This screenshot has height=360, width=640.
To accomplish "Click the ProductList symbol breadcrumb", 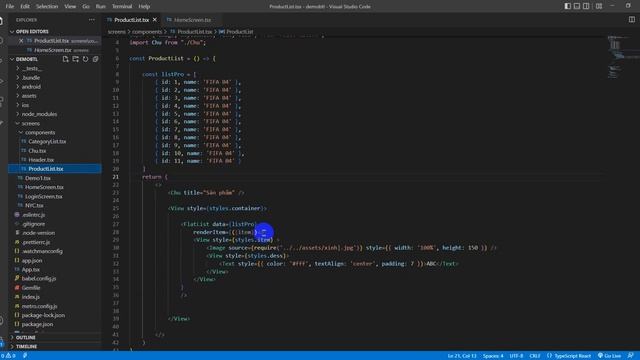I will [236, 31].
